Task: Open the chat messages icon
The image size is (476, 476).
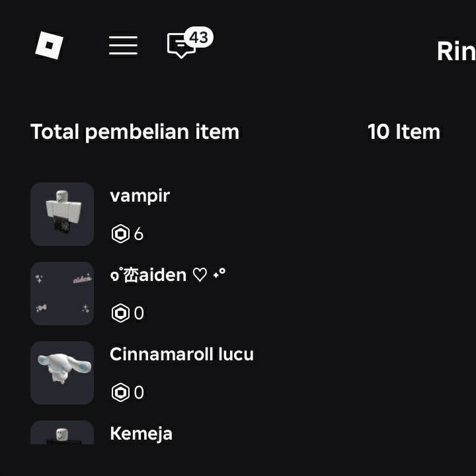Action: click(x=181, y=46)
